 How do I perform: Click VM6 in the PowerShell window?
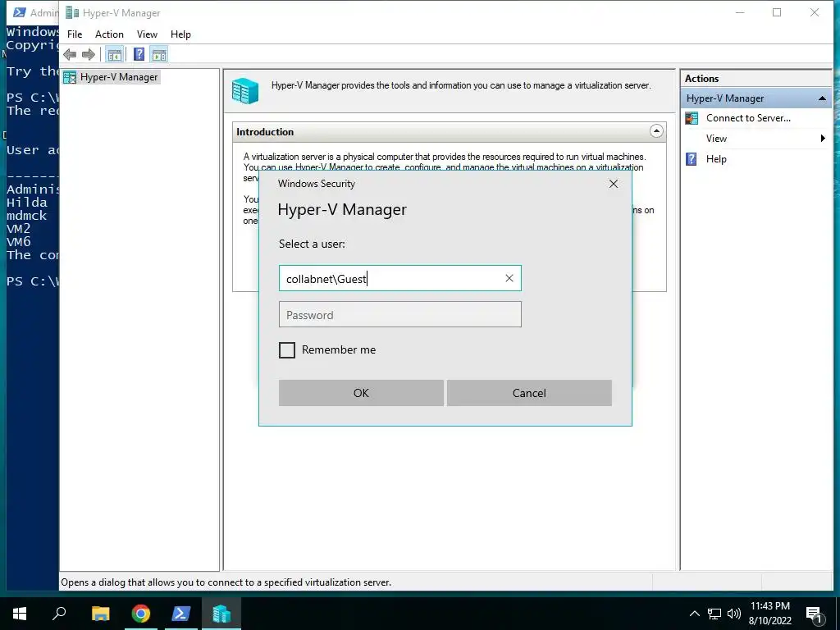(19, 242)
